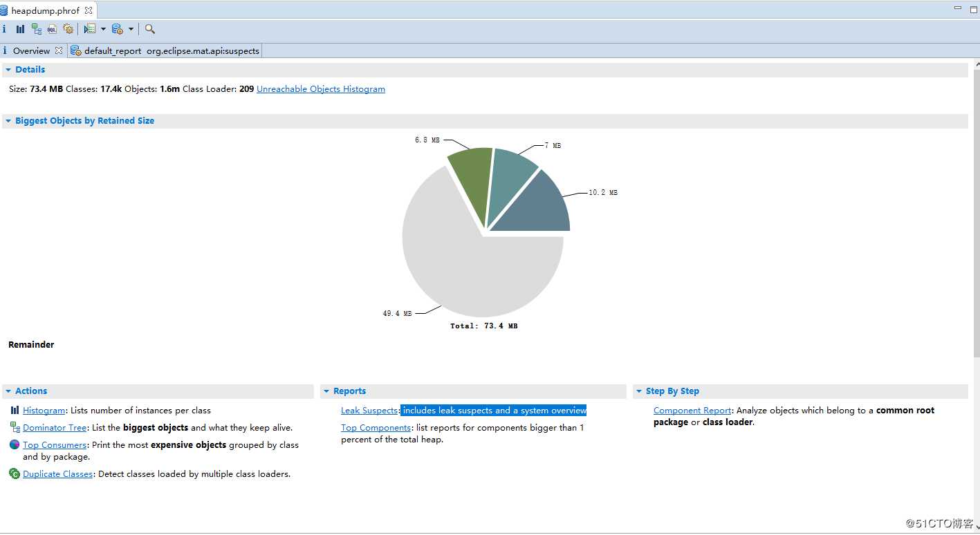Screen dimensions: 980x535
Task: Click the Total: 73.4 MB label
Action: (484, 326)
